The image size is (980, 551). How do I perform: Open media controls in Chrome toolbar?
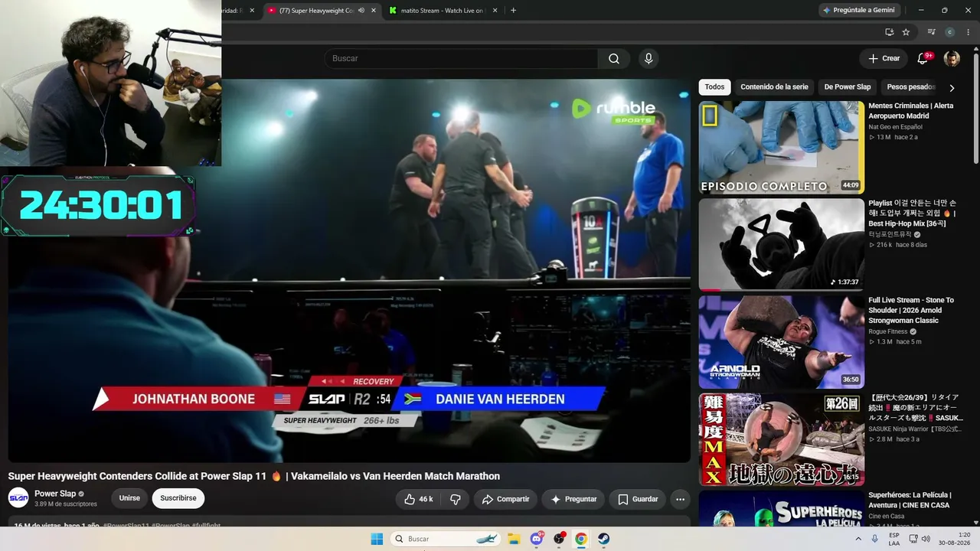pos(931,32)
